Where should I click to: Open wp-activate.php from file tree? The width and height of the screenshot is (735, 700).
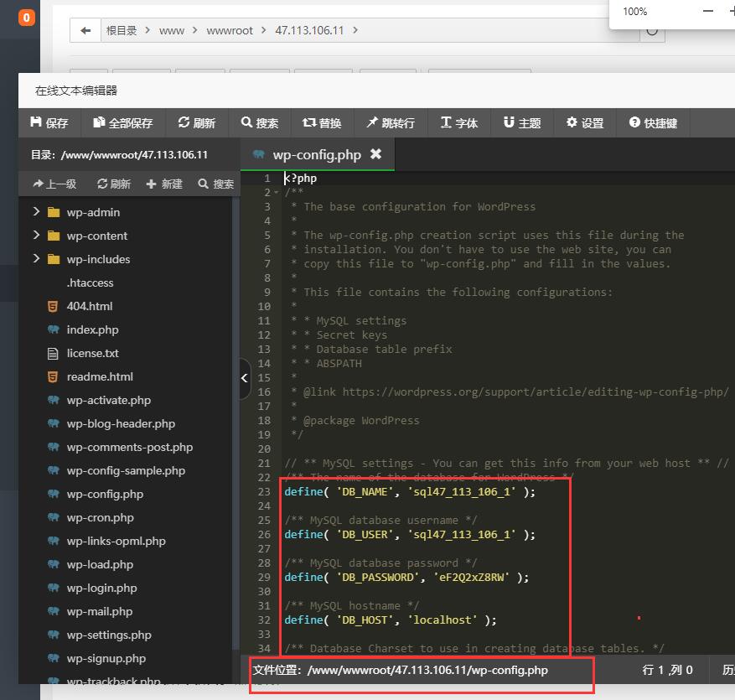pyautogui.click(x=109, y=400)
